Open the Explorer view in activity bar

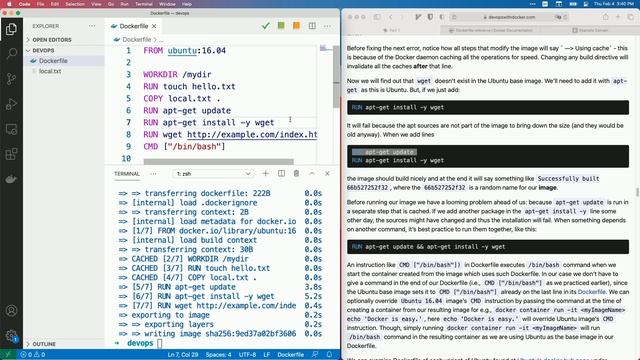(11, 29)
